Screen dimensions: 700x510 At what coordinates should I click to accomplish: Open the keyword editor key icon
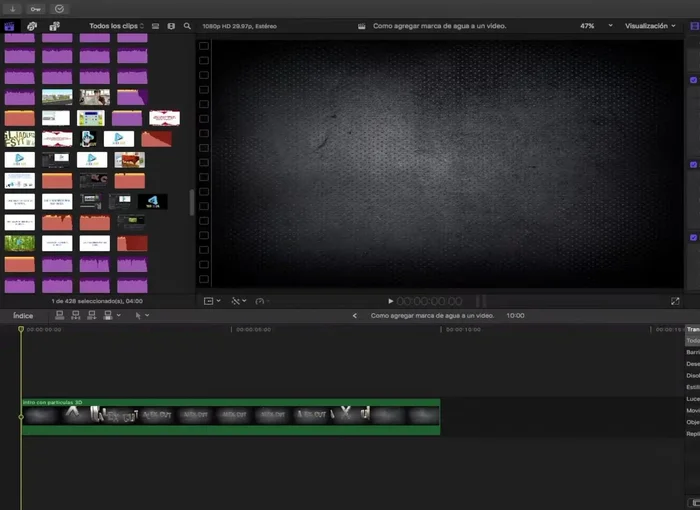pos(36,8)
